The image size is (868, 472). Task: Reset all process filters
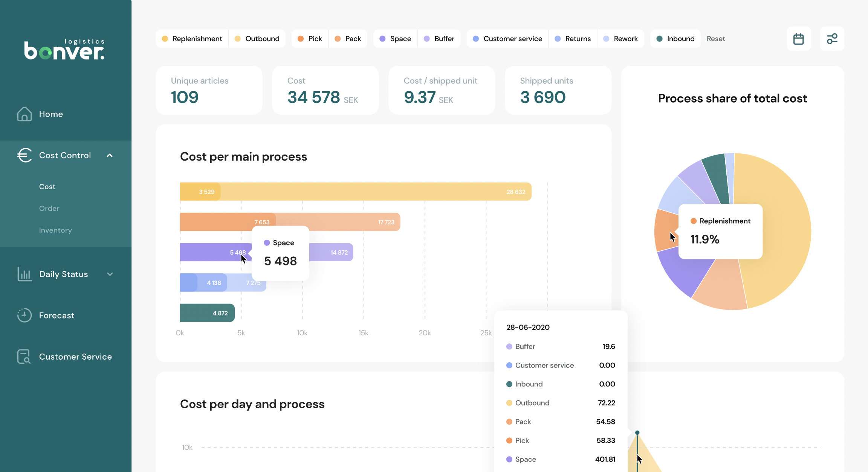pos(716,38)
